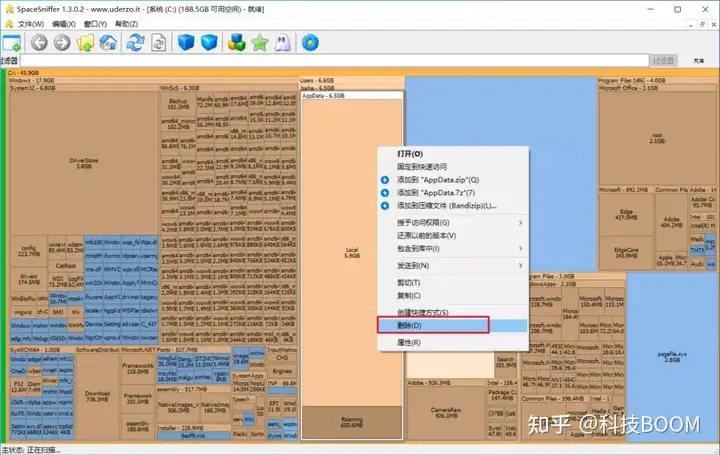The height and width of the screenshot is (455, 720).
Task: Click Bandizip icon beside AppData.7z entry
Action: [x=385, y=193]
